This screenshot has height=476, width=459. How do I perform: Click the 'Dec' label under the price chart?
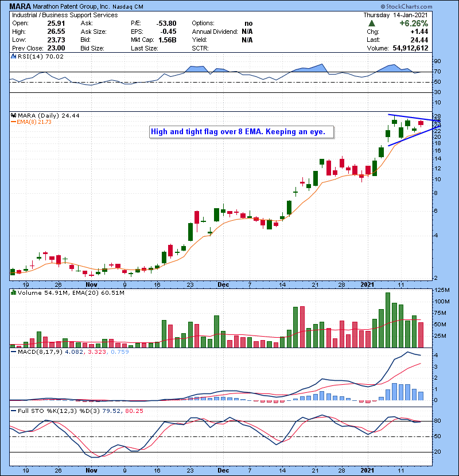click(x=223, y=285)
